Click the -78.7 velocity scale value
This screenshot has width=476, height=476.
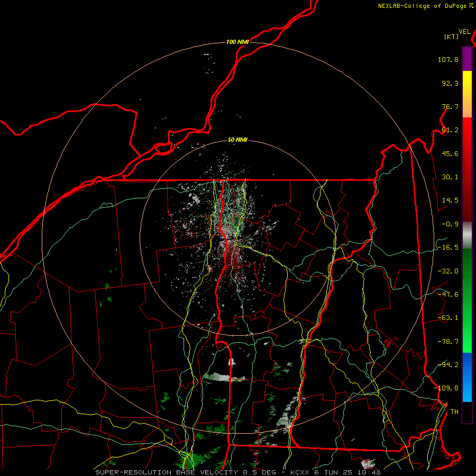pos(448,342)
